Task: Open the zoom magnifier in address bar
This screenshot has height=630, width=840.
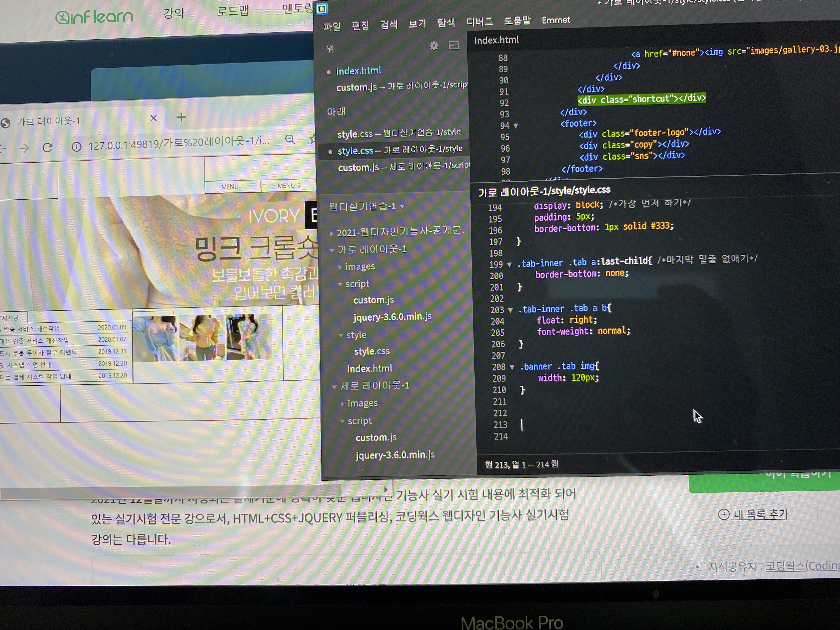Action: pos(290,139)
